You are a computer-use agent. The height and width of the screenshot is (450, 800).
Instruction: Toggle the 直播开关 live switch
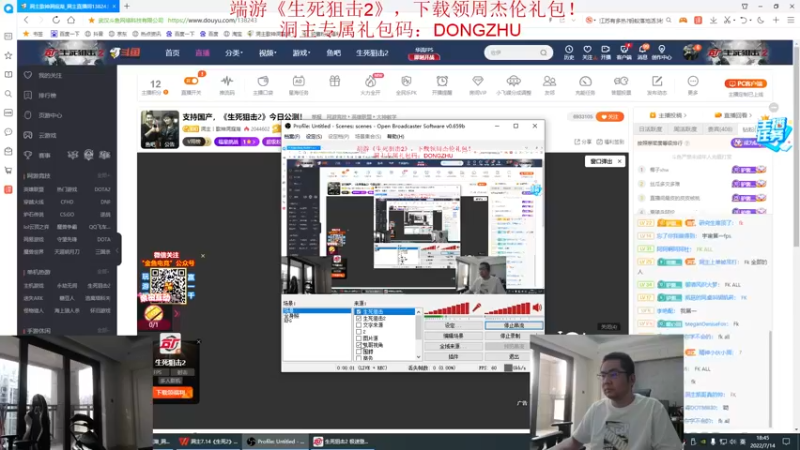[x=191, y=81]
